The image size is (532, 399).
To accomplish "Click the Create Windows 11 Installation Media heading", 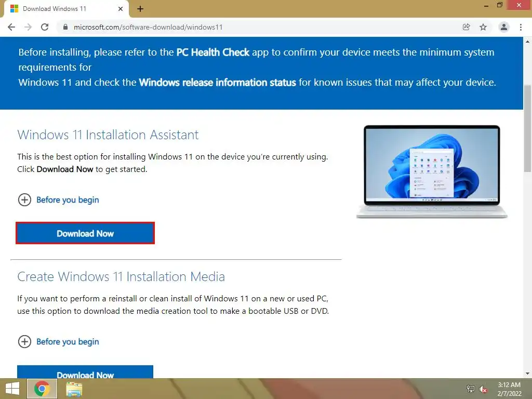I will pyautogui.click(x=121, y=276).
